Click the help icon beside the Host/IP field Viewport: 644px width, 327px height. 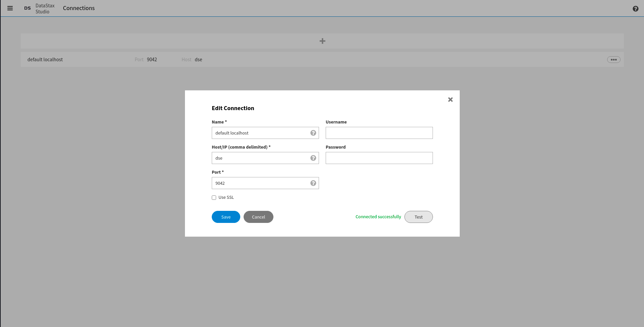click(x=313, y=158)
